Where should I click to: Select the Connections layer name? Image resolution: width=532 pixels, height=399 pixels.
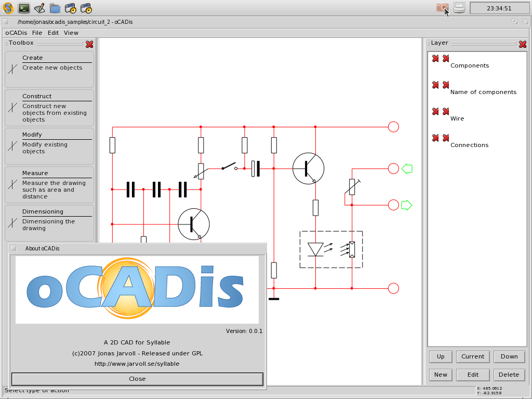click(x=469, y=145)
